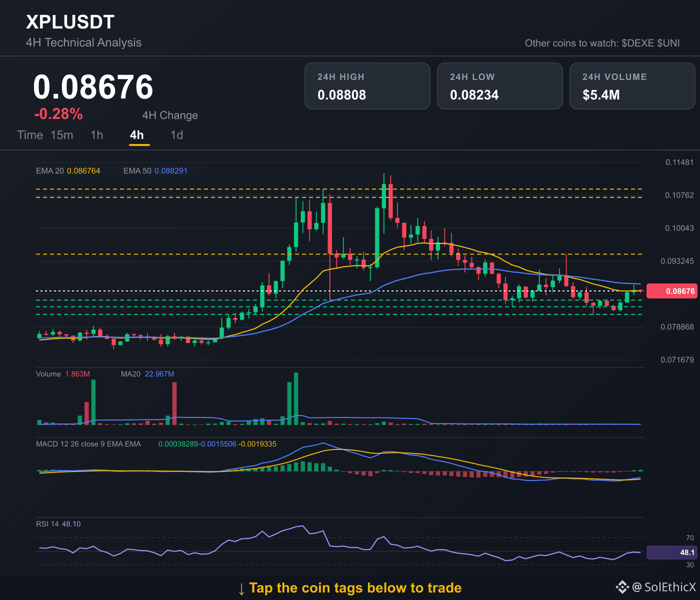Click the orange MACD value -0.0019335

[257, 444]
